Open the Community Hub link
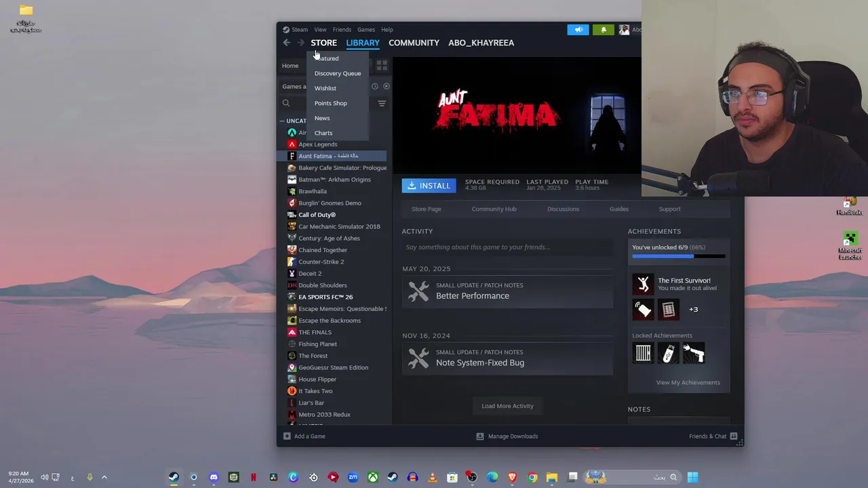This screenshot has width=868, height=488. (x=494, y=209)
